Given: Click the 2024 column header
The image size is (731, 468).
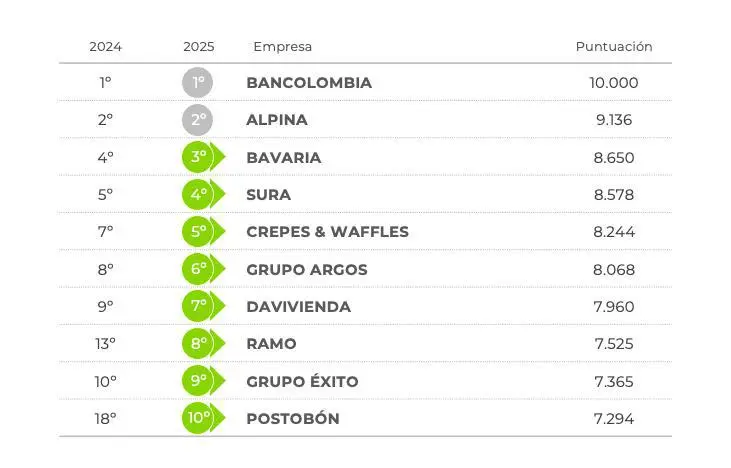Looking at the screenshot, I should point(105,47).
